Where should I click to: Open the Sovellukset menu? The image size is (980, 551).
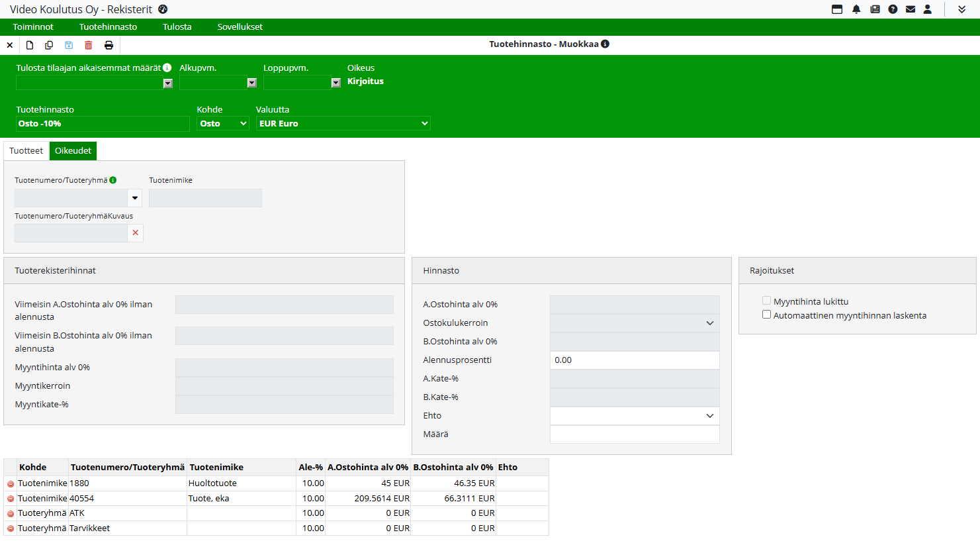point(240,27)
